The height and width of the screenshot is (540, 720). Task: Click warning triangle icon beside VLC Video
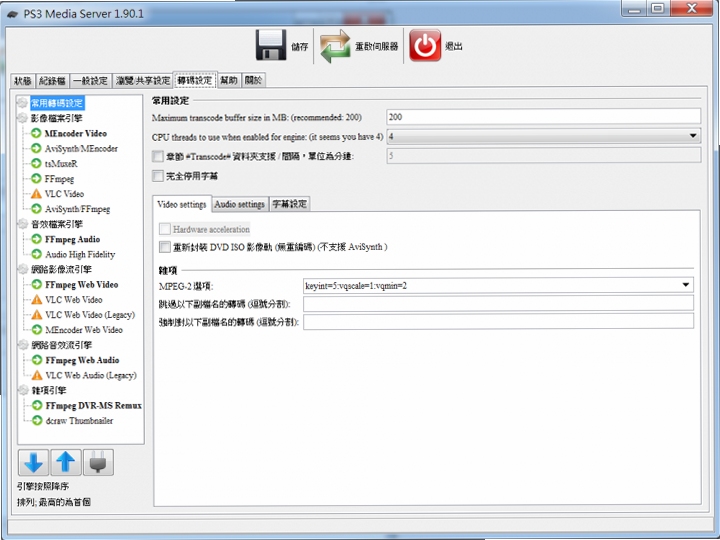point(36,193)
